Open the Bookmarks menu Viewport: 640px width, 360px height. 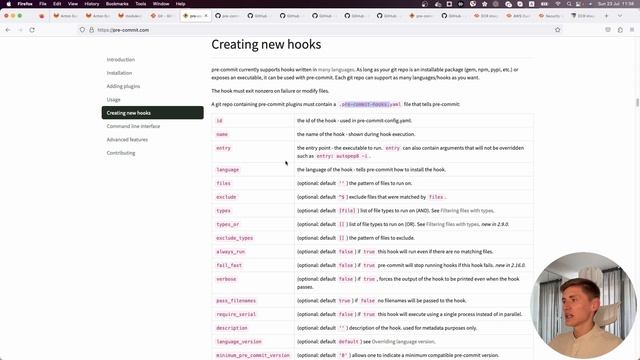pyautogui.click(x=117, y=4)
